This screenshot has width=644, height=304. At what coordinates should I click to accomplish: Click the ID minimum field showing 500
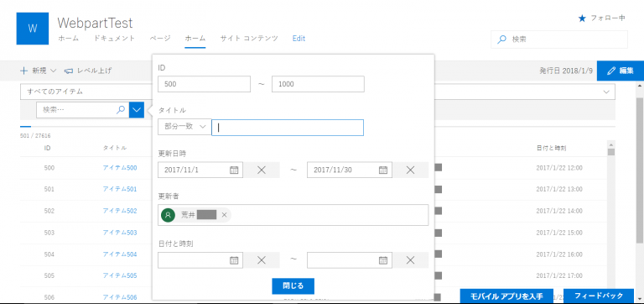coord(204,84)
